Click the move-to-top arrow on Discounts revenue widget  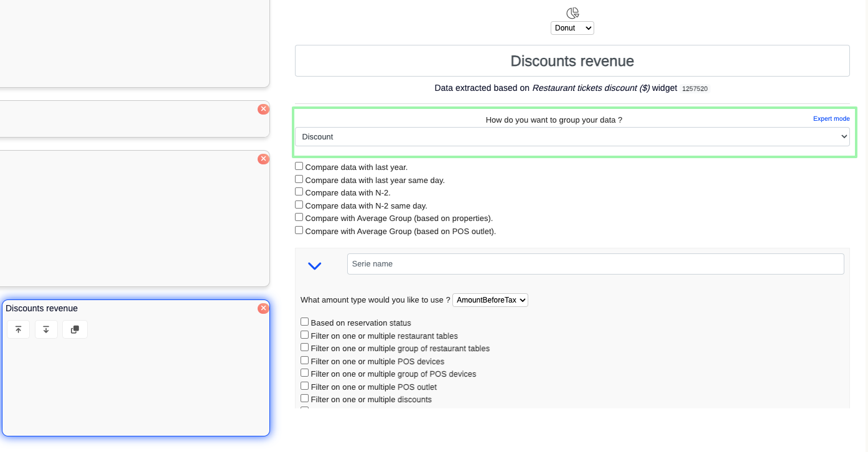pos(18,329)
